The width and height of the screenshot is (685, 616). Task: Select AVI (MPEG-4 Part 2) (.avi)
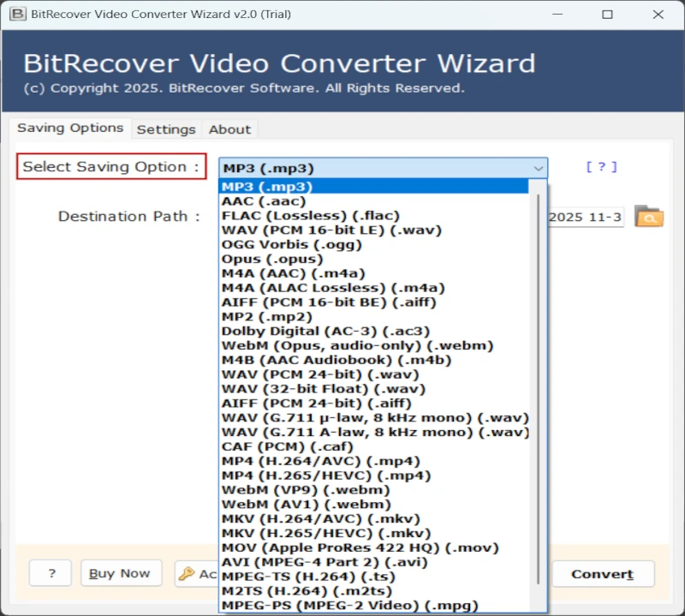coord(373,562)
